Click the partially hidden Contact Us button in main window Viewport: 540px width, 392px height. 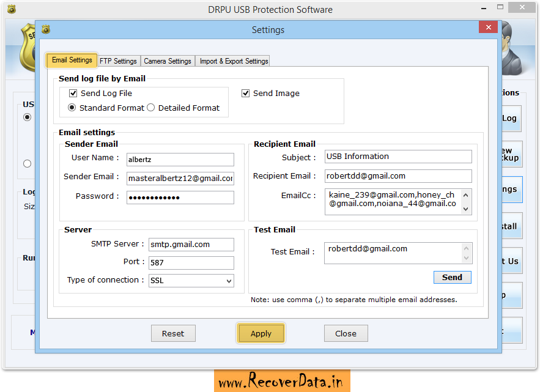512,261
